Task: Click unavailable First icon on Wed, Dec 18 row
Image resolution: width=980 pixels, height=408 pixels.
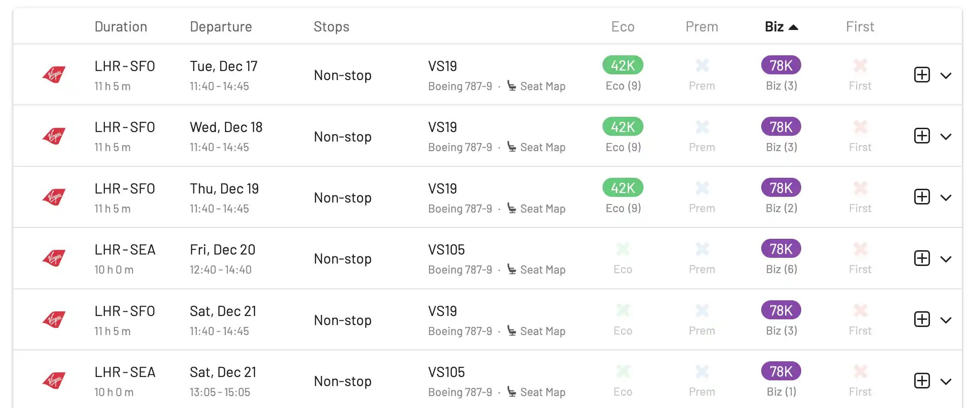Action: pos(860,127)
